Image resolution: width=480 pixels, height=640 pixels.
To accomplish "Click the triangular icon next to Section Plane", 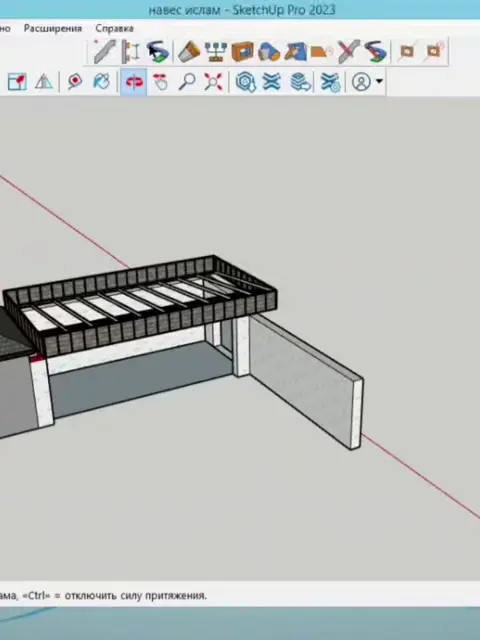I will click(44, 82).
